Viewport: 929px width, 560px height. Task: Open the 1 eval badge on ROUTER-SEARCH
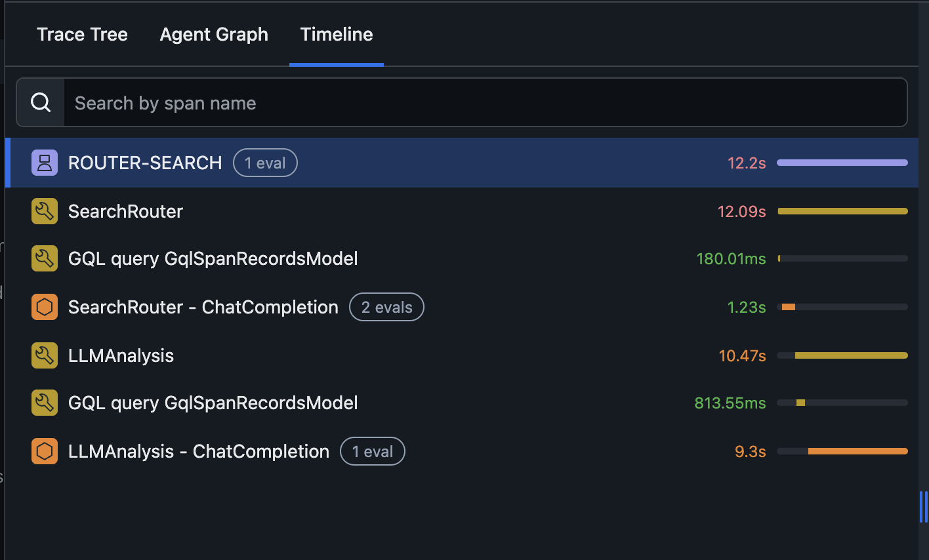[265, 163]
